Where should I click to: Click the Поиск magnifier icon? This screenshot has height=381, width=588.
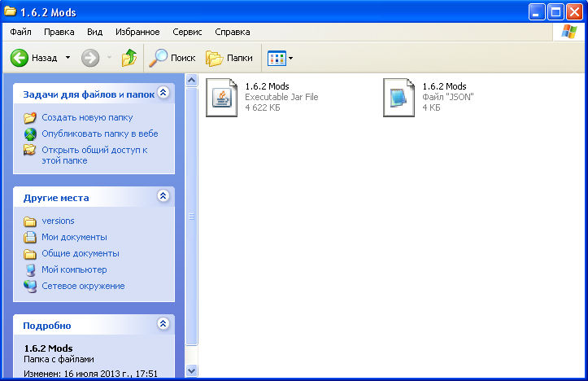point(158,58)
